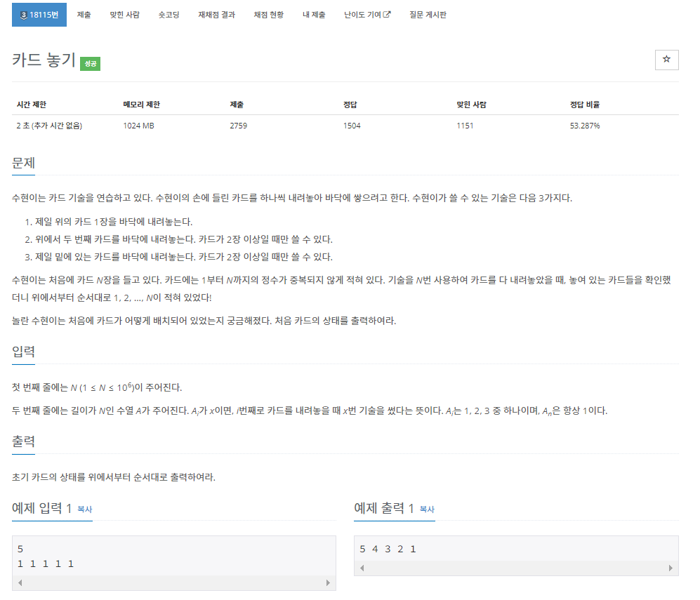The image size is (700, 600).
Task: Click the 2 초 (추가 시간 없음) cell
Action: pos(49,126)
